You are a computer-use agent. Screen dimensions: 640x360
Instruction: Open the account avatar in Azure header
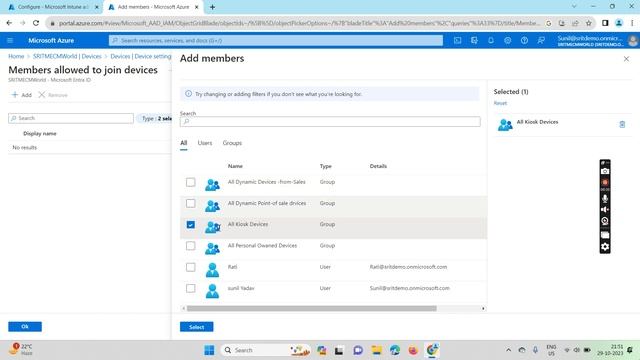(633, 40)
